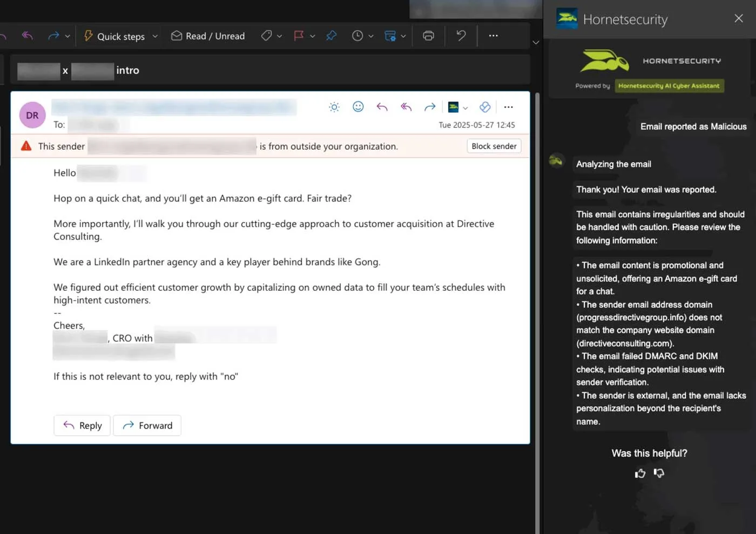Snooze the email with the clock icon
This screenshot has width=756, height=534.
pos(357,36)
